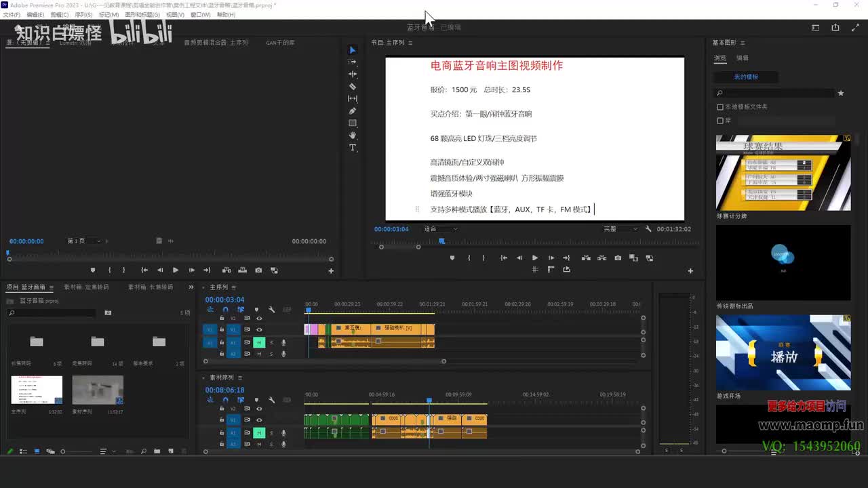The image size is (868, 488).
Task: Play video in Program monitor
Action: tap(535, 258)
